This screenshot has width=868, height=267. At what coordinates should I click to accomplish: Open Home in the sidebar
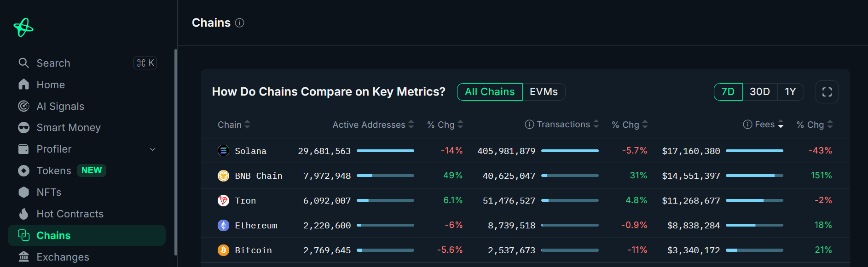pos(87,85)
